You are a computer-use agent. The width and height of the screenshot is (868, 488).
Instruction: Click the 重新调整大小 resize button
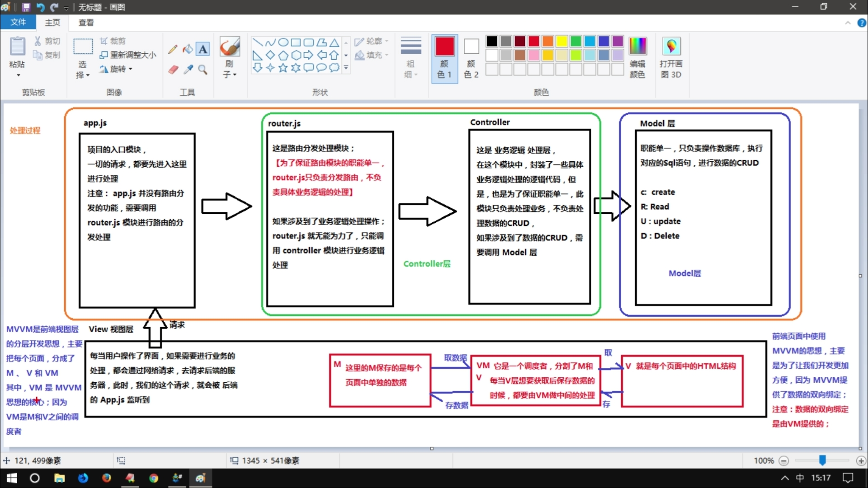click(128, 55)
